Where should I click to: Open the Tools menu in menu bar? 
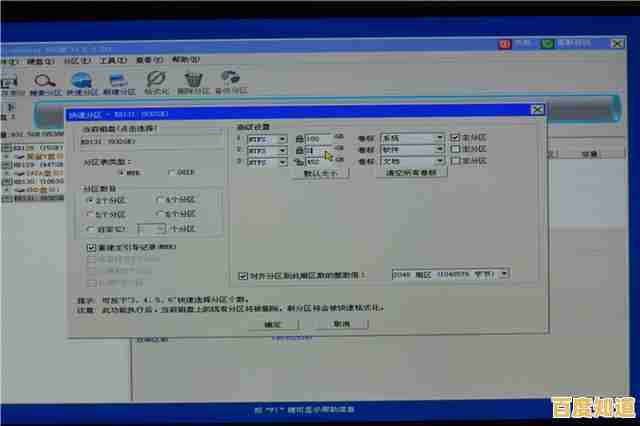click(x=112, y=60)
